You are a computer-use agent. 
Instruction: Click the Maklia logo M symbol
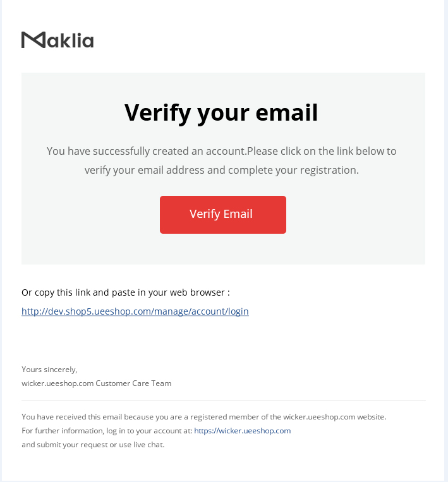(33, 40)
